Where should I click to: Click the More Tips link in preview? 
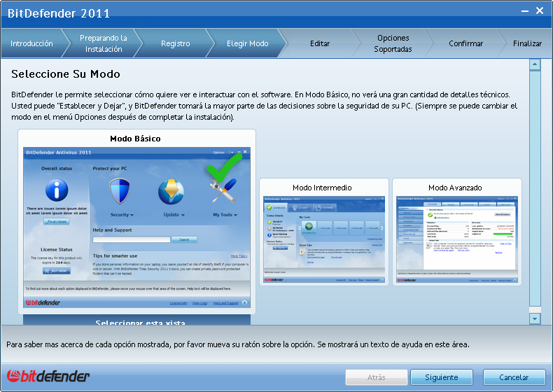[239, 256]
